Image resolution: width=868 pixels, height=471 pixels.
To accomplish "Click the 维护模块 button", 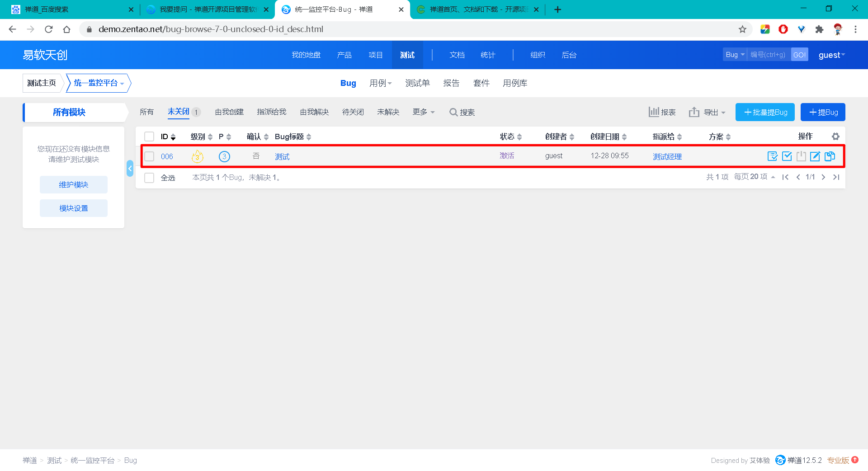I will click(x=74, y=184).
